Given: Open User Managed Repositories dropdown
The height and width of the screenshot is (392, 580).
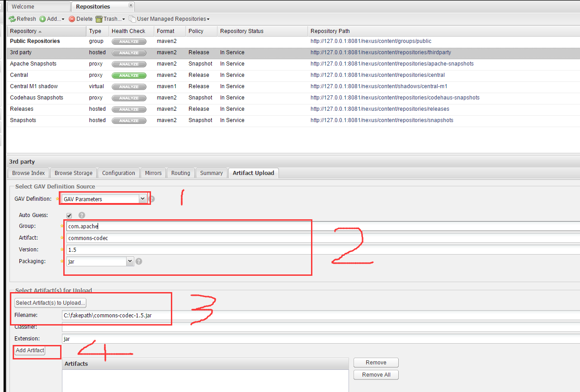Looking at the screenshot, I should (169, 19).
